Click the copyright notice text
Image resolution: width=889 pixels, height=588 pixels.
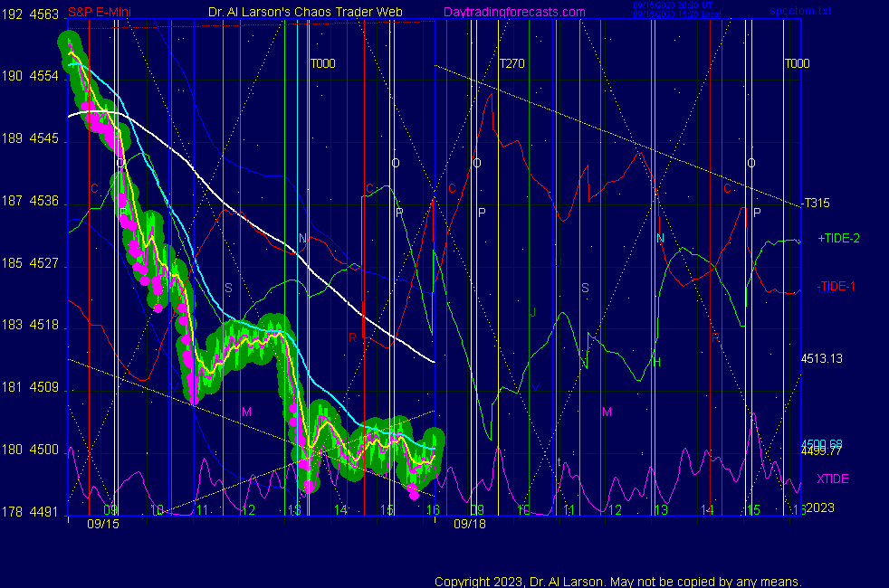617,581
